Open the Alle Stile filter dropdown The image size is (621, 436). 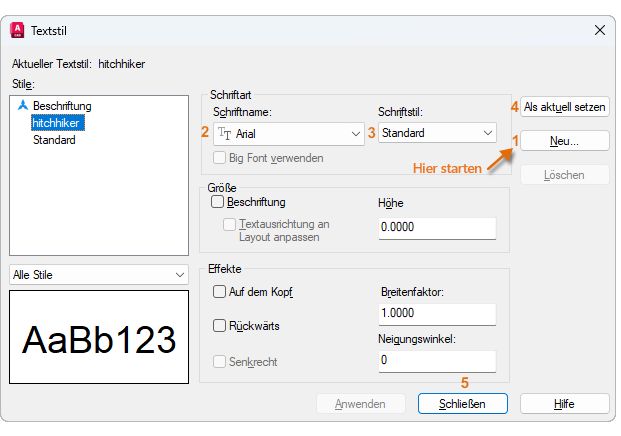pyautogui.click(x=98, y=274)
